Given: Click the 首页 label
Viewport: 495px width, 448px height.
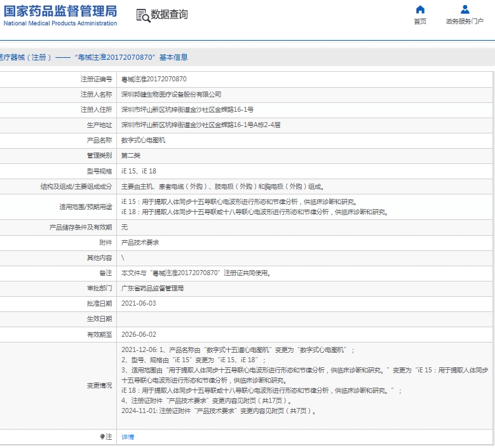Looking at the screenshot, I should pyautogui.click(x=420, y=21).
